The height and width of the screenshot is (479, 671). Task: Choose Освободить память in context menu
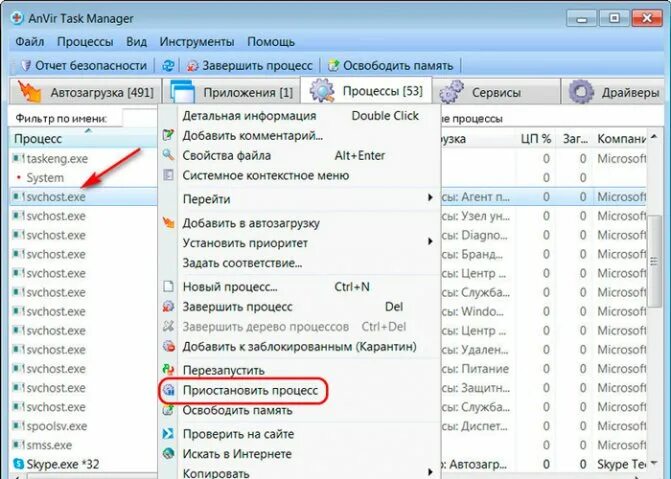300,410
